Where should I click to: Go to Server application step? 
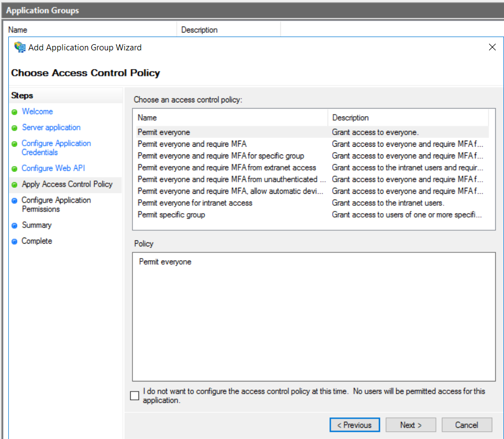[x=51, y=127]
